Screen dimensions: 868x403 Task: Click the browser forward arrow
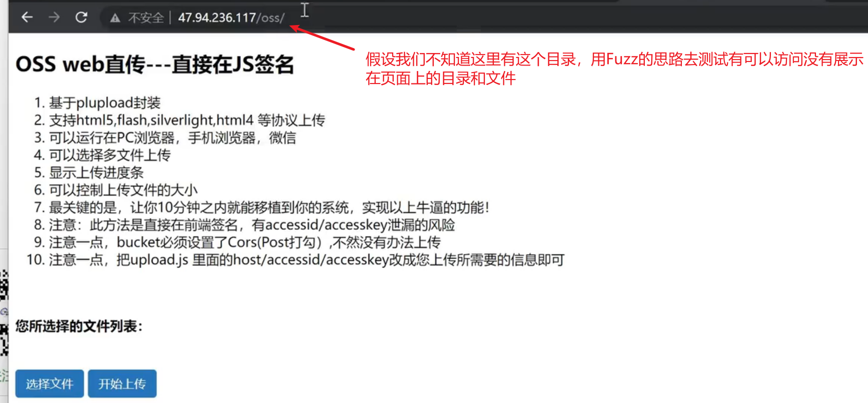54,17
